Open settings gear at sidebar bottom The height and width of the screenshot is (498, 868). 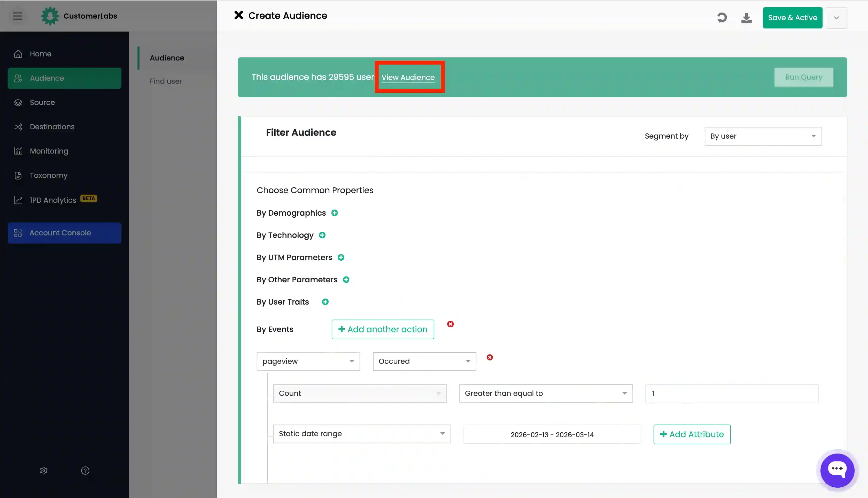[x=44, y=470]
